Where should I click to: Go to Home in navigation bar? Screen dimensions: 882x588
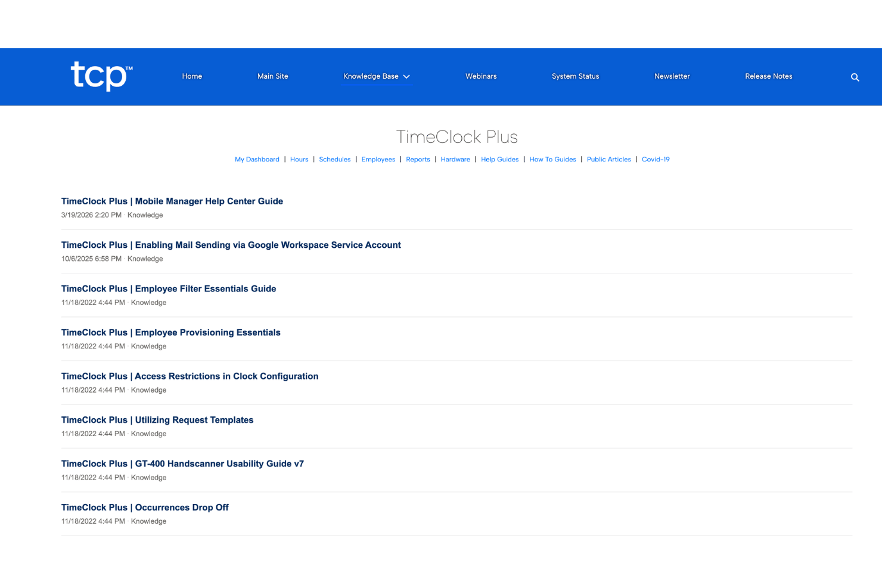[x=192, y=76]
